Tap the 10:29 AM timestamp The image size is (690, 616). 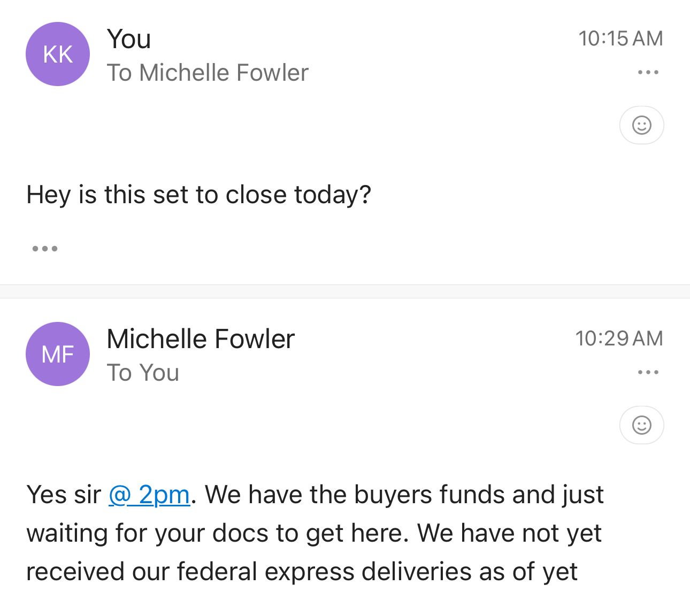618,338
